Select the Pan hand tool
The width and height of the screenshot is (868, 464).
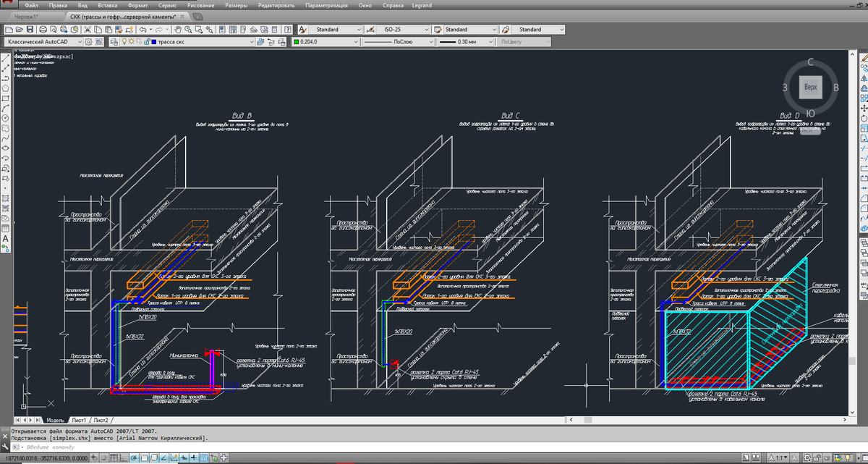point(177,30)
